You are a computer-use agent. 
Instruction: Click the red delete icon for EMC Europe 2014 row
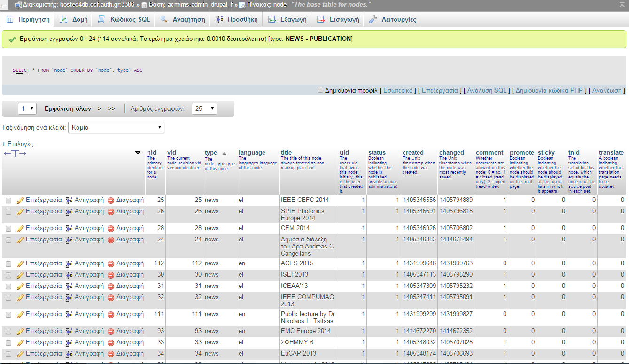point(111,332)
